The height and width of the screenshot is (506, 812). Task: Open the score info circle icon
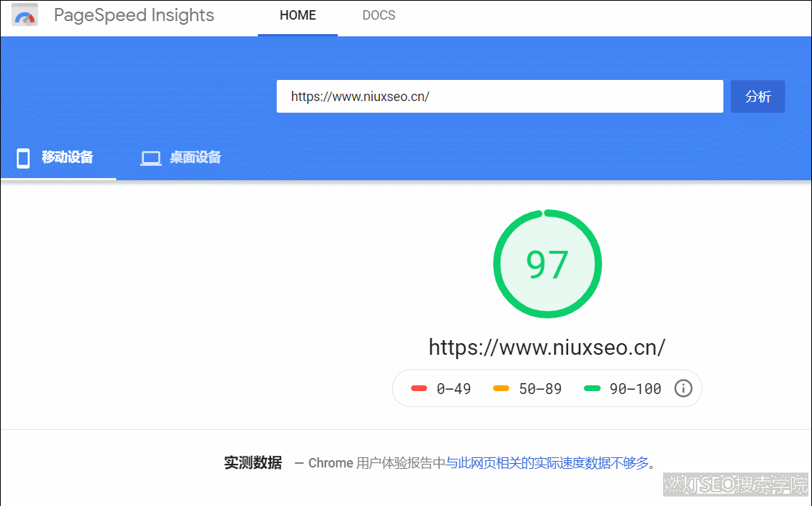[x=683, y=388]
